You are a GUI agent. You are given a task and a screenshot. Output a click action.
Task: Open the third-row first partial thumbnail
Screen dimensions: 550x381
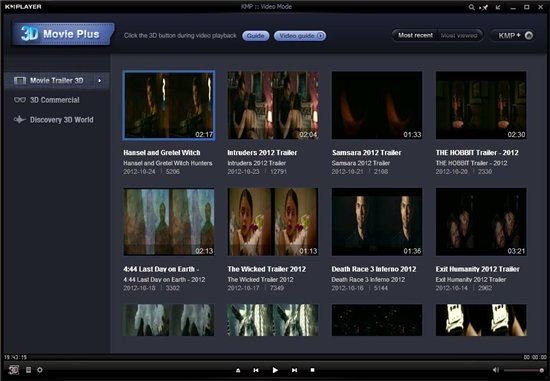point(169,320)
